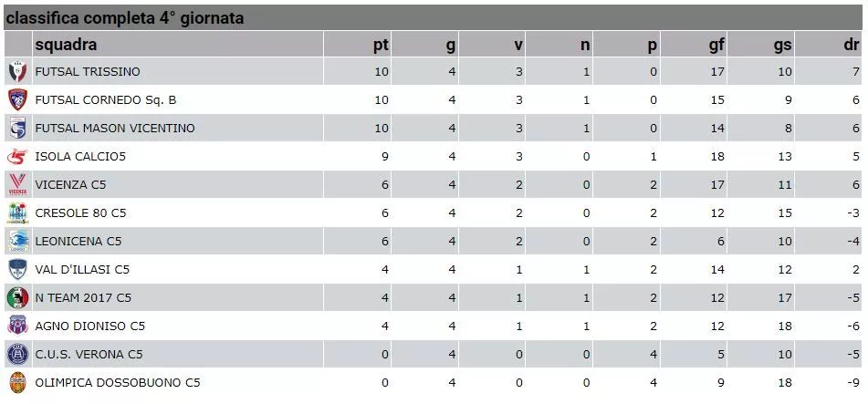This screenshot has width=868, height=404.
Task: Click the C.U.S. Verona C5 emblem
Action: (17, 354)
